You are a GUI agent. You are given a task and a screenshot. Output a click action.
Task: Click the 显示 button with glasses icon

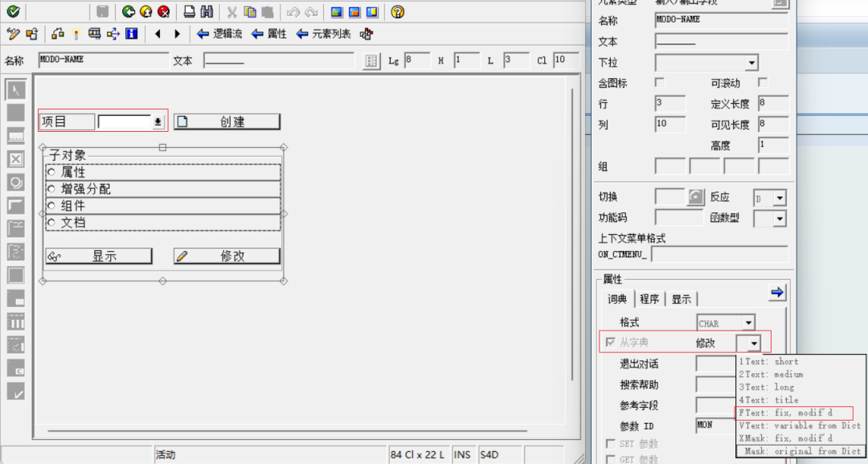tap(99, 256)
